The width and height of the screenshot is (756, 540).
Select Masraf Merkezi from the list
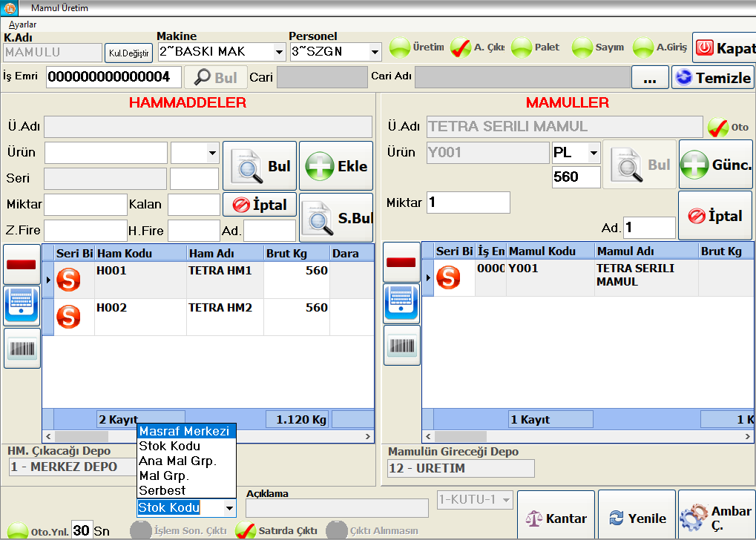[x=185, y=432]
